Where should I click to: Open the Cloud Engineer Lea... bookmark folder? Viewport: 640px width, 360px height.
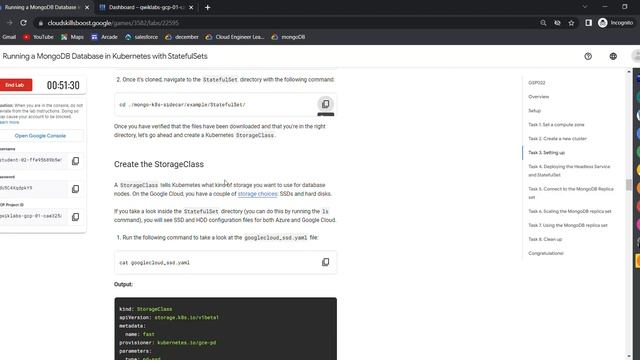click(235, 37)
